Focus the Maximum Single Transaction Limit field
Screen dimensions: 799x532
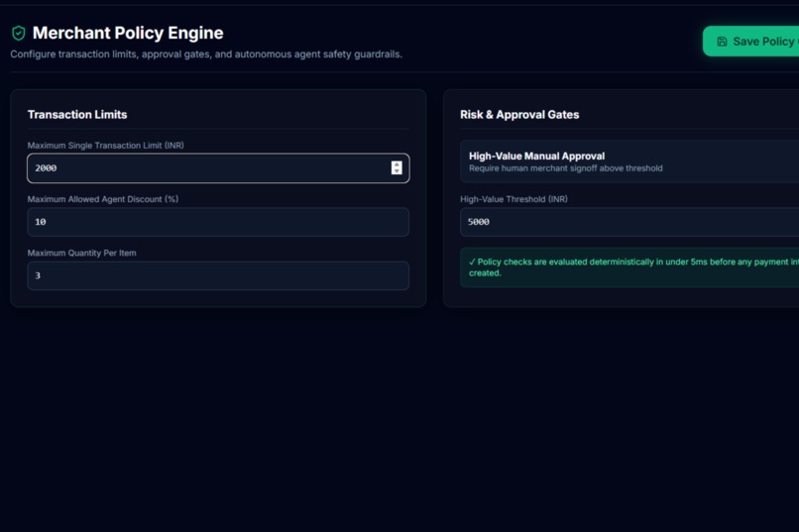[x=218, y=168]
